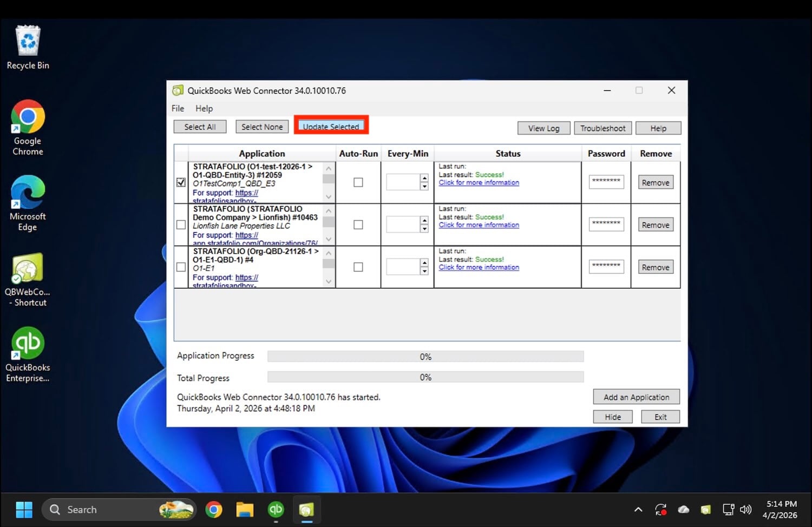
Task: Open the Windows Start menu
Action: 24,510
